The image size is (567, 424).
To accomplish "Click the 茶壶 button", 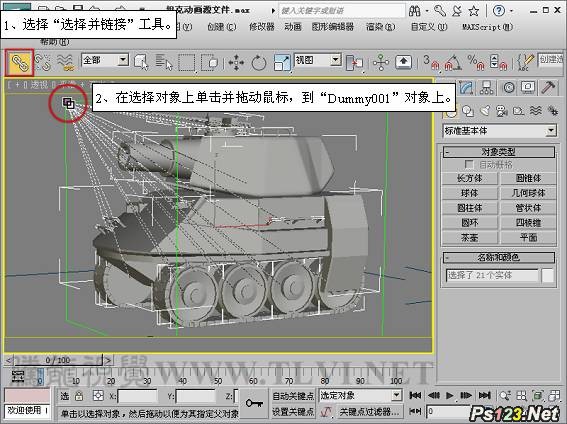I will tap(469, 237).
